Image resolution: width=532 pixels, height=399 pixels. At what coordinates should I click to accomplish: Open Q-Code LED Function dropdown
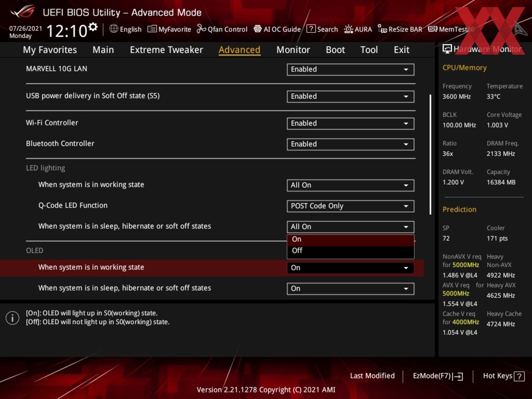point(350,206)
